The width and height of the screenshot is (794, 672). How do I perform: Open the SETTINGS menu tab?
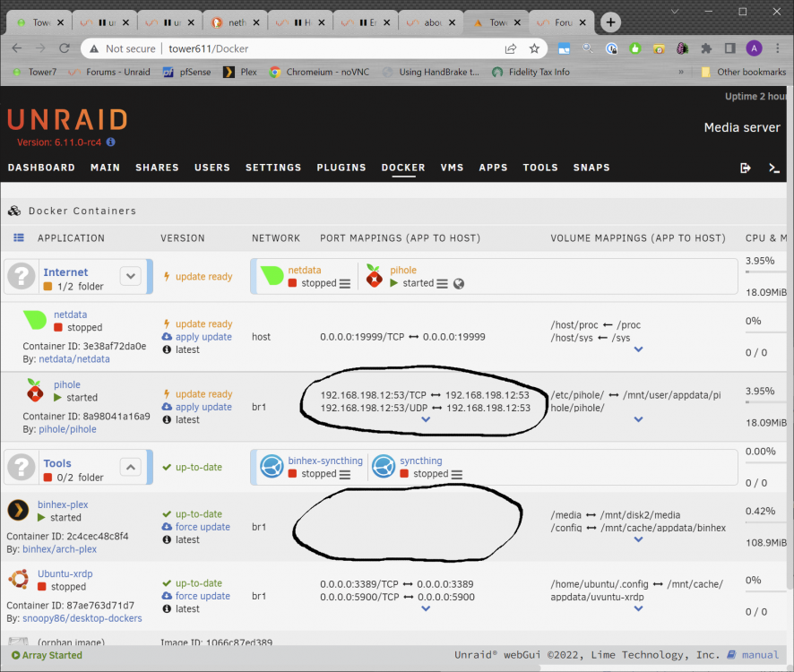(x=273, y=168)
